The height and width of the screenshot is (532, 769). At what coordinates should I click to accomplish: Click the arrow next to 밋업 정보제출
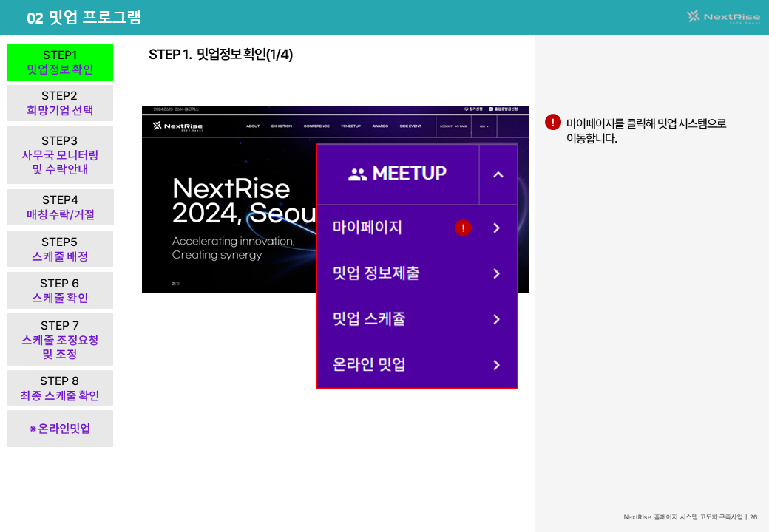click(x=496, y=273)
